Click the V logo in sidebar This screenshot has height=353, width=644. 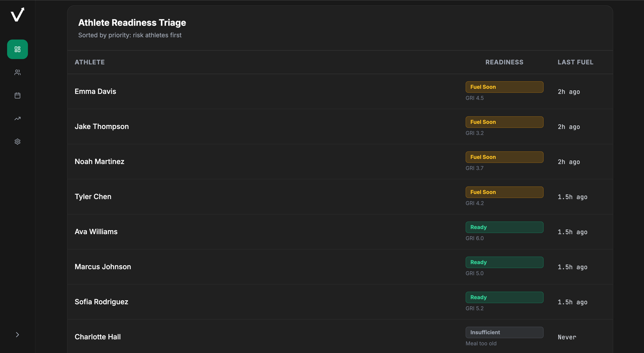point(17,15)
